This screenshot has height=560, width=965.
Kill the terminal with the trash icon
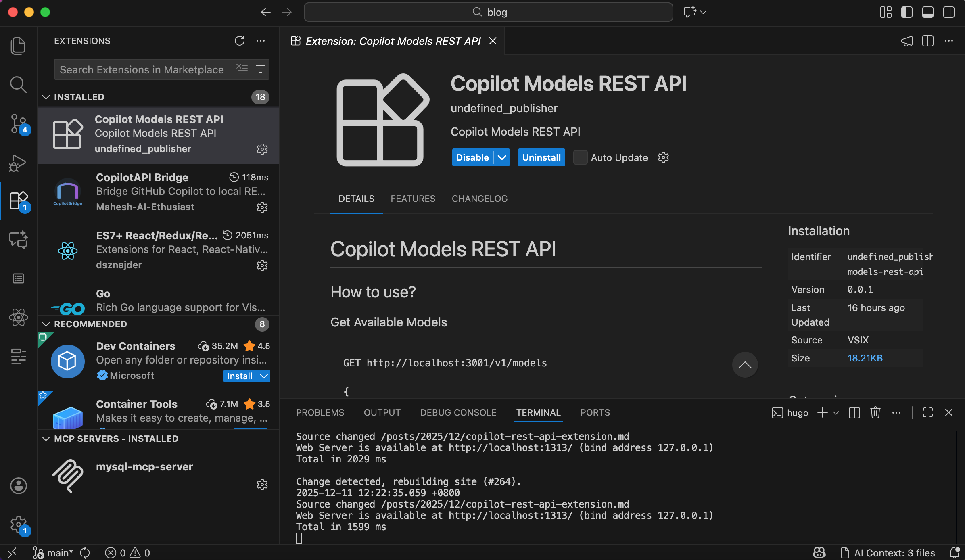pos(875,412)
